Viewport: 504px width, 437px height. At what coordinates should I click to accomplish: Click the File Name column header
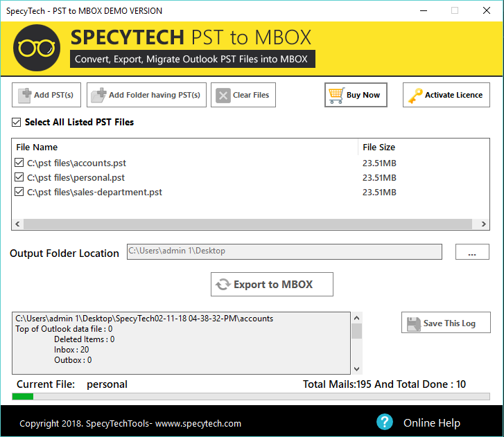(x=37, y=147)
